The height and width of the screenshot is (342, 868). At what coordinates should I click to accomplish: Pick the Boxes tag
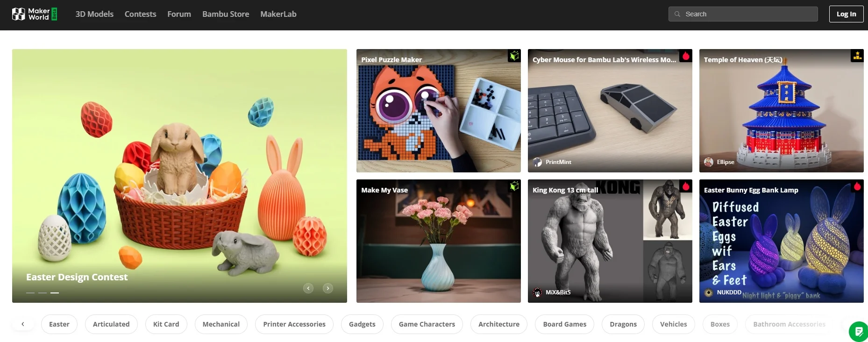coord(720,324)
